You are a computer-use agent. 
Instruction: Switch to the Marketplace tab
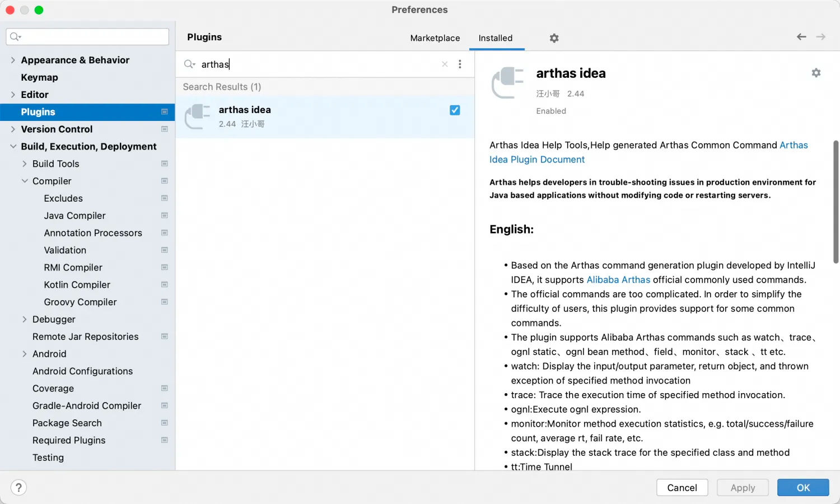pyautogui.click(x=435, y=38)
